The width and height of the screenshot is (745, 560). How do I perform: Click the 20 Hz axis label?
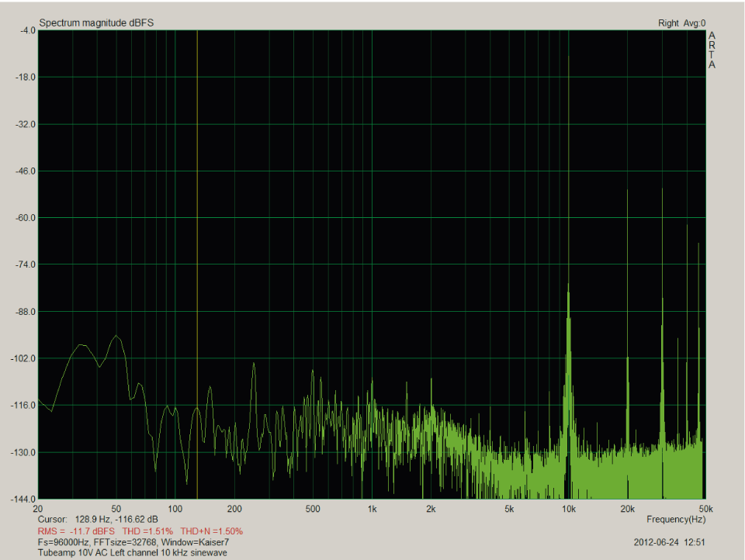pyautogui.click(x=36, y=510)
